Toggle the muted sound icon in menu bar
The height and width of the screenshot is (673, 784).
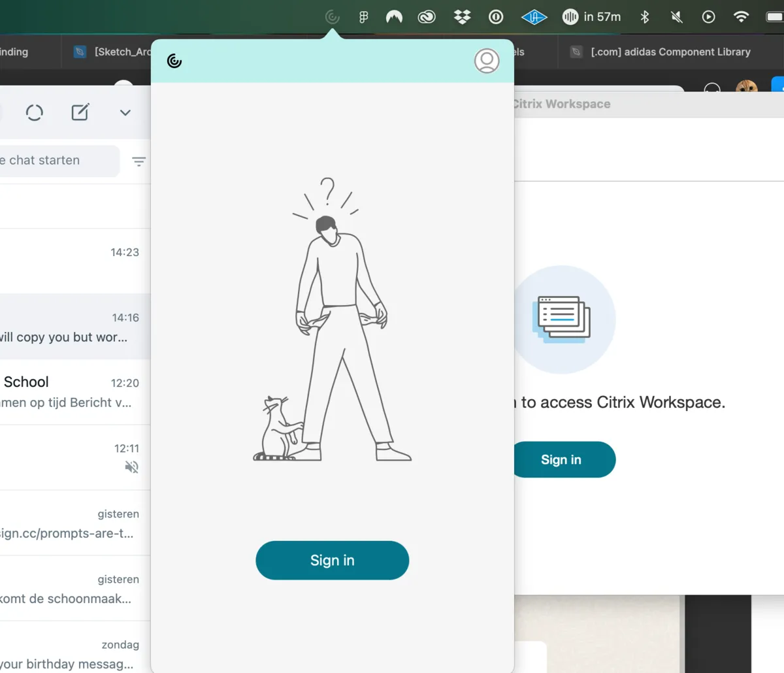pyautogui.click(x=677, y=17)
